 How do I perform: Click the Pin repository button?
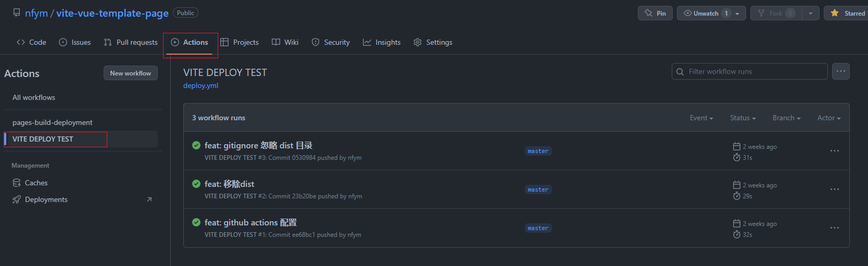(655, 13)
